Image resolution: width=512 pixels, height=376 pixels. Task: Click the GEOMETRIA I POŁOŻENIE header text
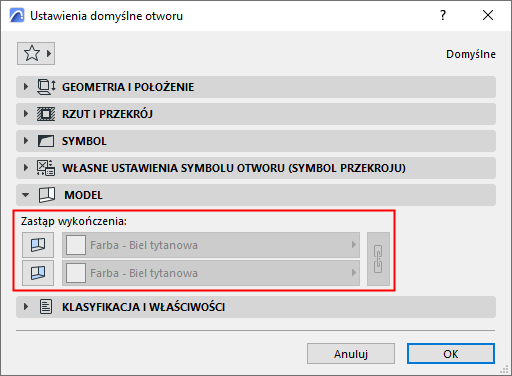click(x=128, y=87)
